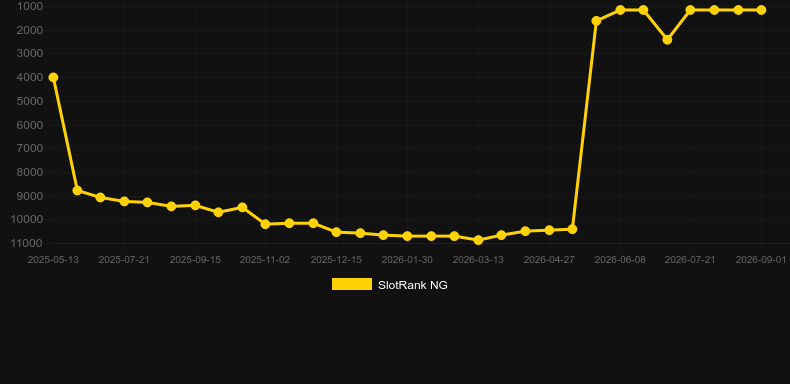The width and height of the screenshot is (790, 384).
Task: Click the 5000 y-axis label
Action: point(30,101)
